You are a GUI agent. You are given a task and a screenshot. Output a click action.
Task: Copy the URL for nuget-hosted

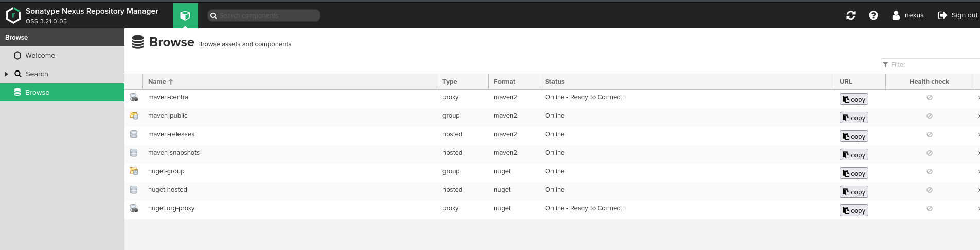coord(854,192)
